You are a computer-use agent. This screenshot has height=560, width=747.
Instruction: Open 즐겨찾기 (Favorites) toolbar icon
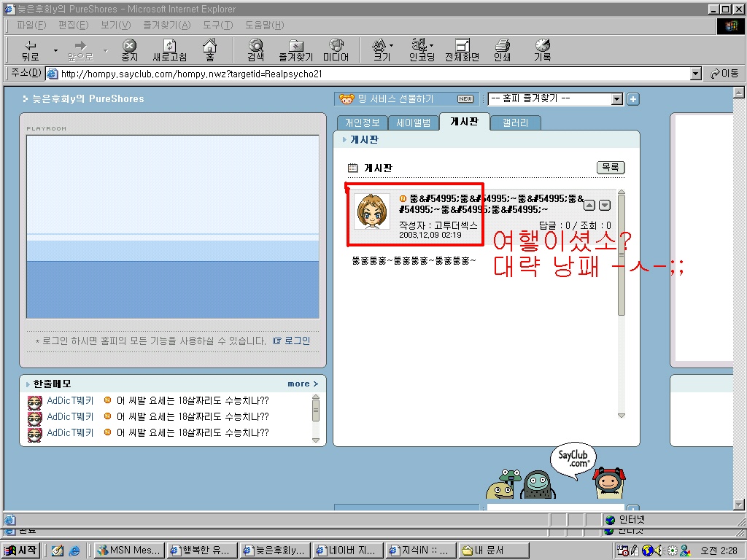(295, 50)
